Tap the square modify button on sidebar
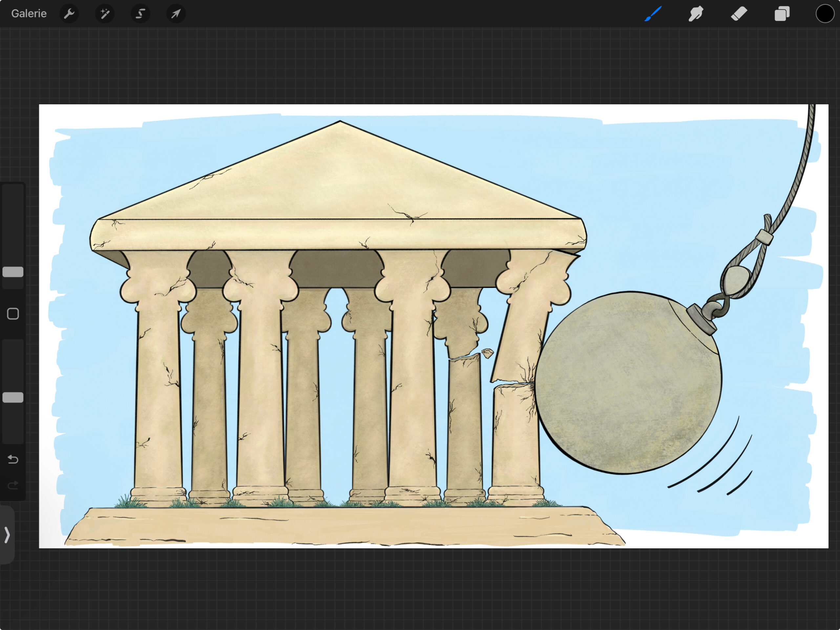Image resolution: width=840 pixels, height=630 pixels. click(13, 314)
